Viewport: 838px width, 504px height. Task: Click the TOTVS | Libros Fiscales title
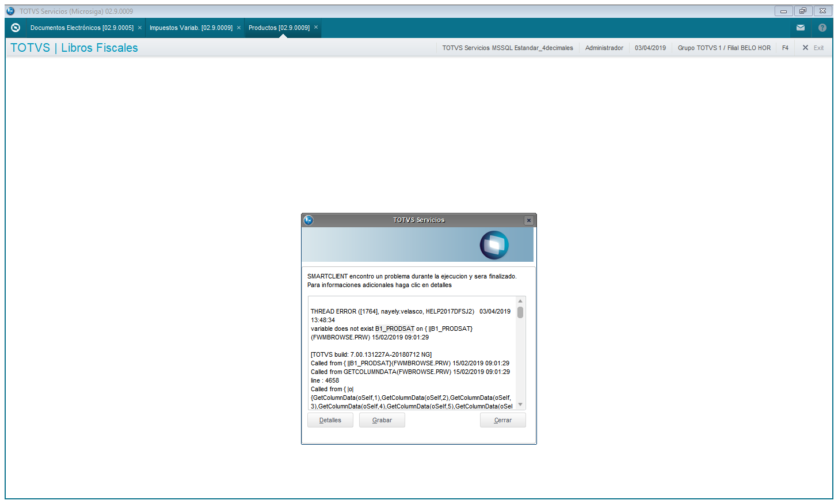click(74, 48)
